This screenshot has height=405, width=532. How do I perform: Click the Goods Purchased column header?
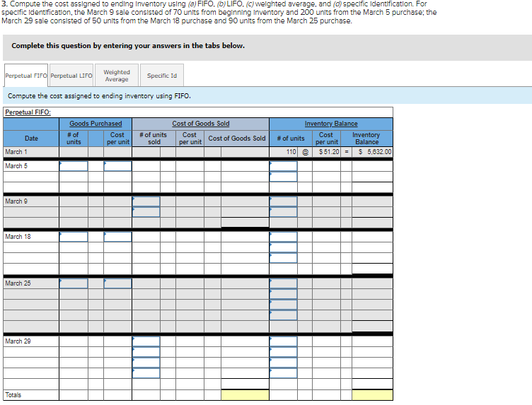[96, 124]
